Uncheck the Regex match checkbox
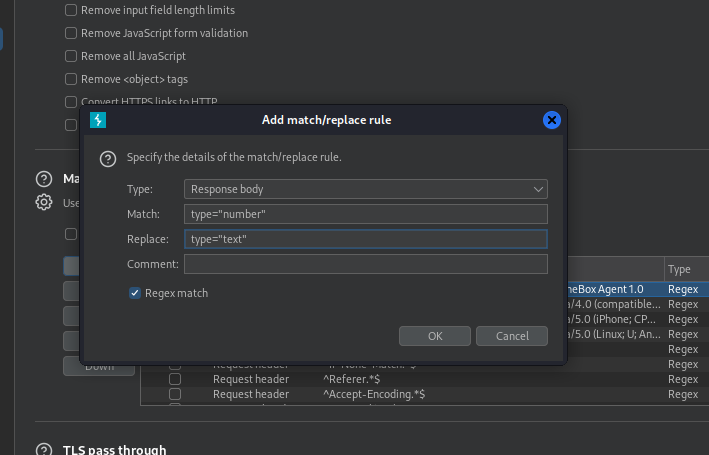This screenshot has width=709, height=455. pyautogui.click(x=135, y=293)
